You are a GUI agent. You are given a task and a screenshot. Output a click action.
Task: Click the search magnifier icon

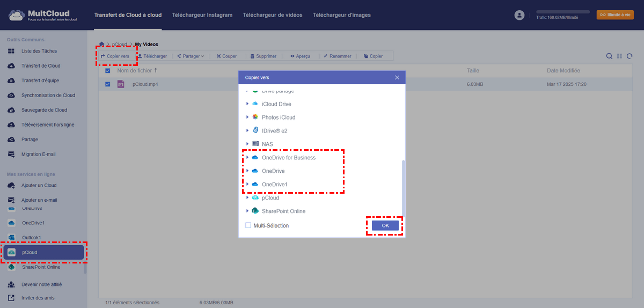[609, 56]
